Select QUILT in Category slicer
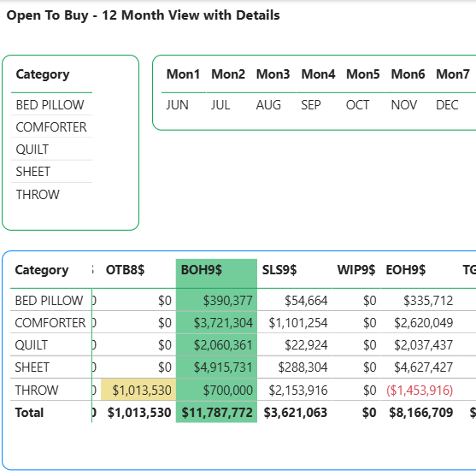 tap(32, 150)
